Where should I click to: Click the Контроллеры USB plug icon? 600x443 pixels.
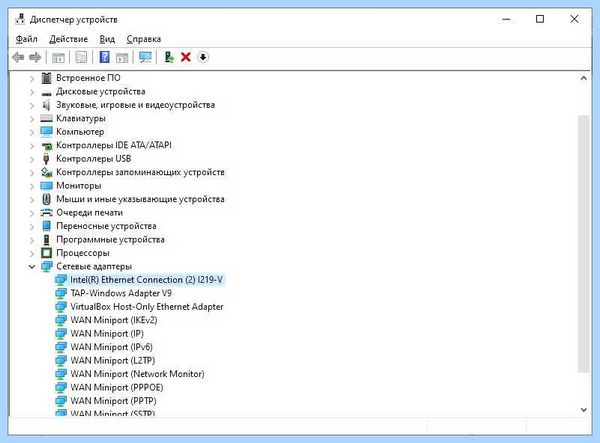pyautogui.click(x=46, y=158)
